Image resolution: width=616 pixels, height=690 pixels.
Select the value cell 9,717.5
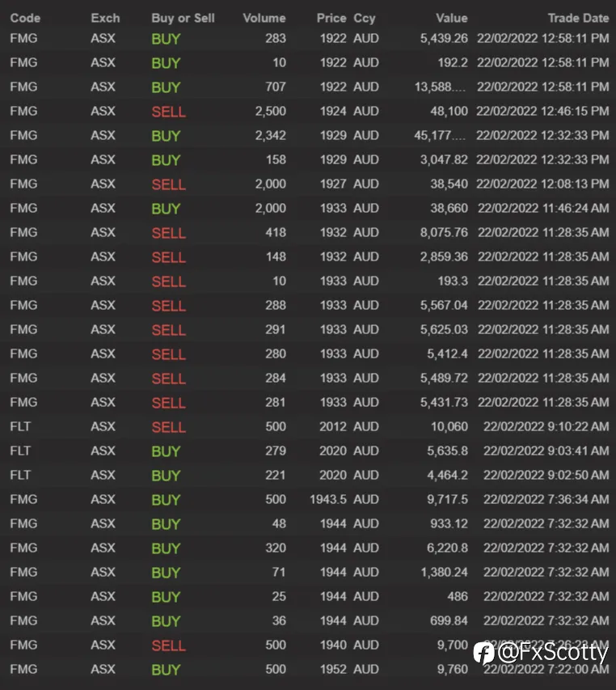(447, 499)
